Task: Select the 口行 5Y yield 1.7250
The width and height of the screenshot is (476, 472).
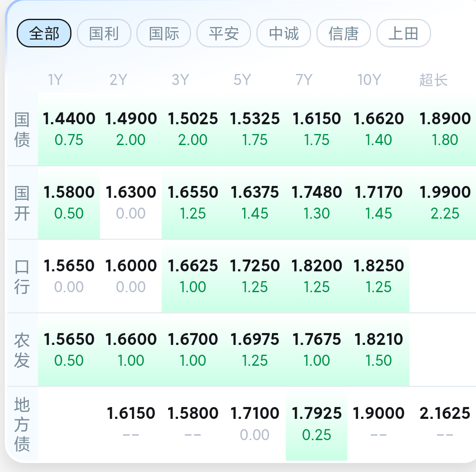Action: pos(255,276)
